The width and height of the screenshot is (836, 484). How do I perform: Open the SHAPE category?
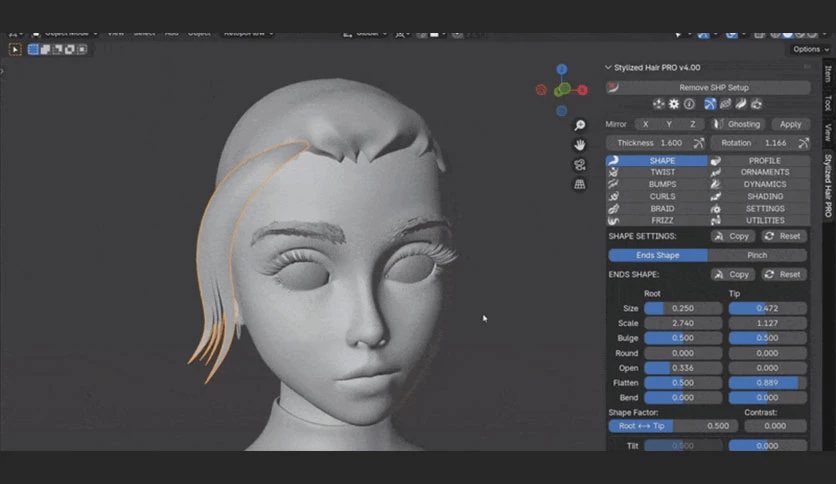pos(657,160)
